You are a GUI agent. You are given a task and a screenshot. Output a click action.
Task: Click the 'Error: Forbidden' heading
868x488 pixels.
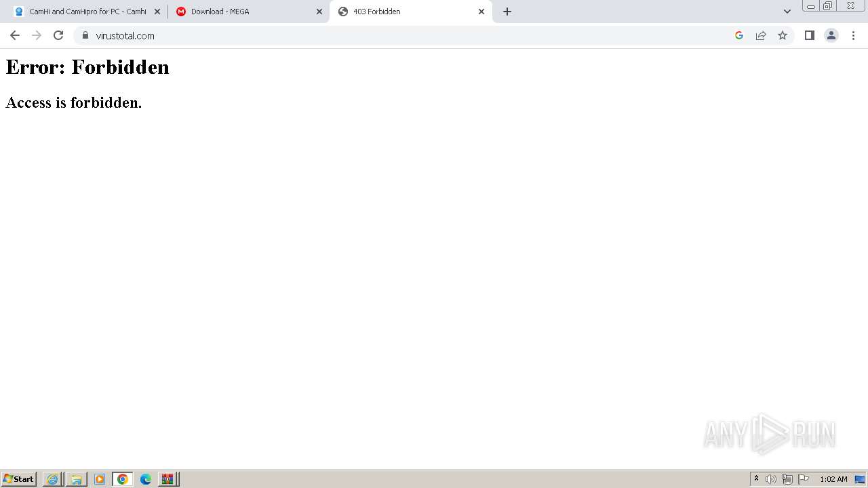[87, 67]
